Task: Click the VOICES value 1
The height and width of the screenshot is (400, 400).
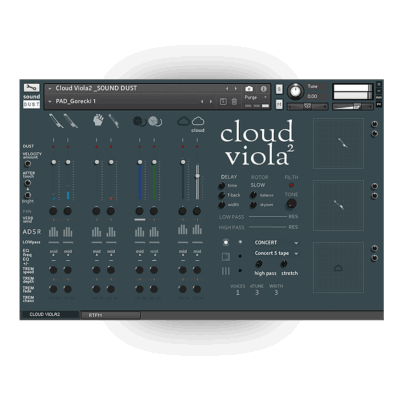Action: pyautogui.click(x=238, y=293)
